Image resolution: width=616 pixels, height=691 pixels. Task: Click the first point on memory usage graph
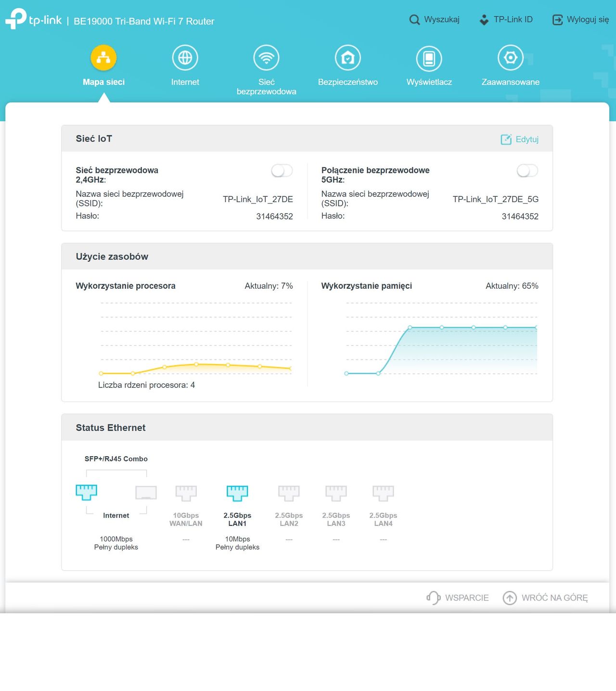pos(346,373)
